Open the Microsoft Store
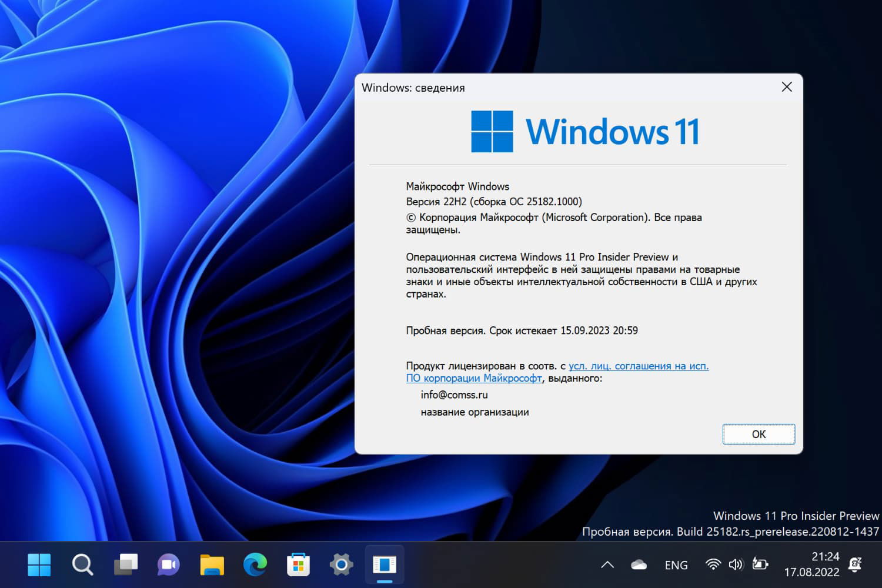Viewport: 882px width, 588px height. click(x=298, y=564)
